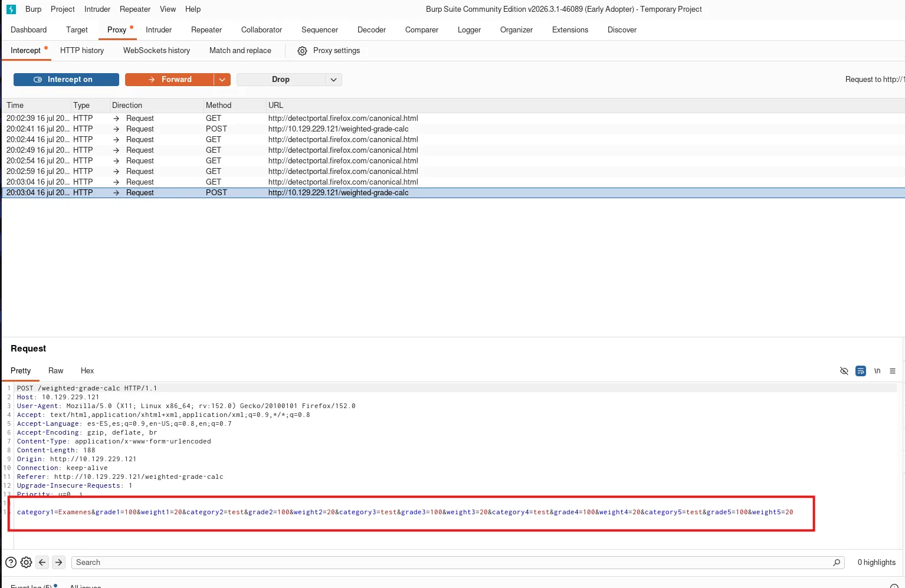This screenshot has height=588, width=905.
Task: Sort the intercept table by the URL column
Action: 585,106
